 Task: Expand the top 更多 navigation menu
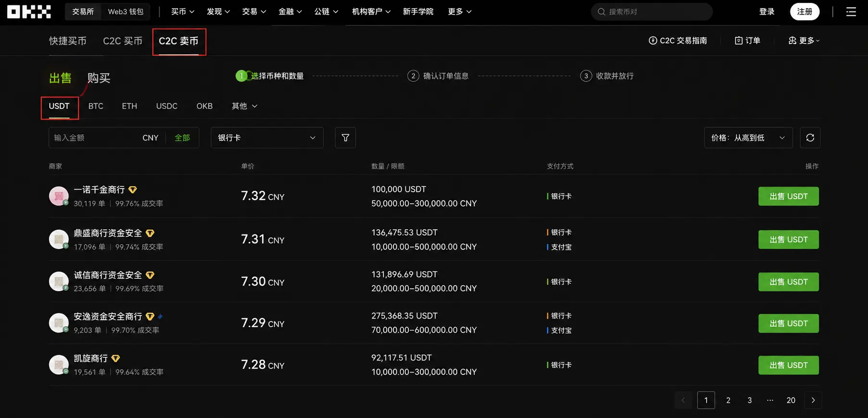click(x=459, y=12)
